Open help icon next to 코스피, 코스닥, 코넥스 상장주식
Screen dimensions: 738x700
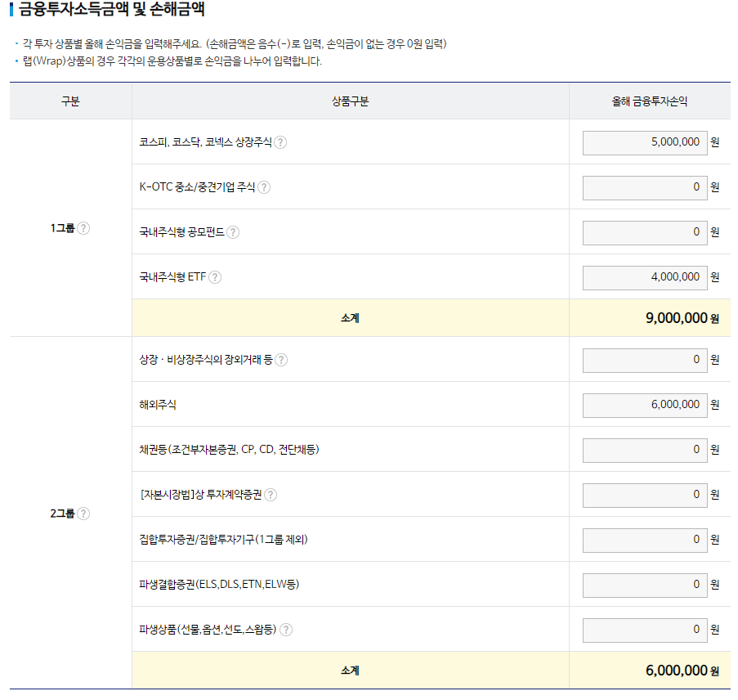click(x=280, y=142)
